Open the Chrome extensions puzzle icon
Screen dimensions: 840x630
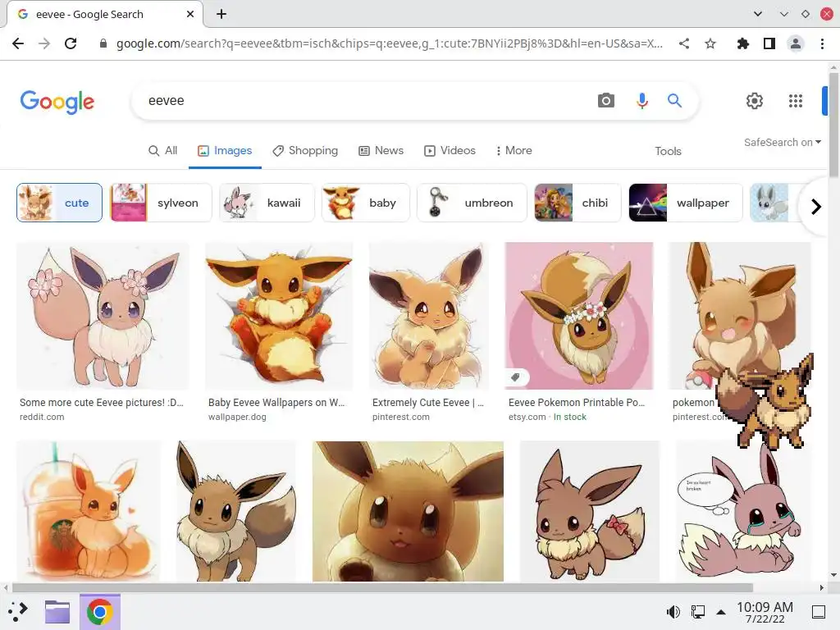[x=743, y=44]
